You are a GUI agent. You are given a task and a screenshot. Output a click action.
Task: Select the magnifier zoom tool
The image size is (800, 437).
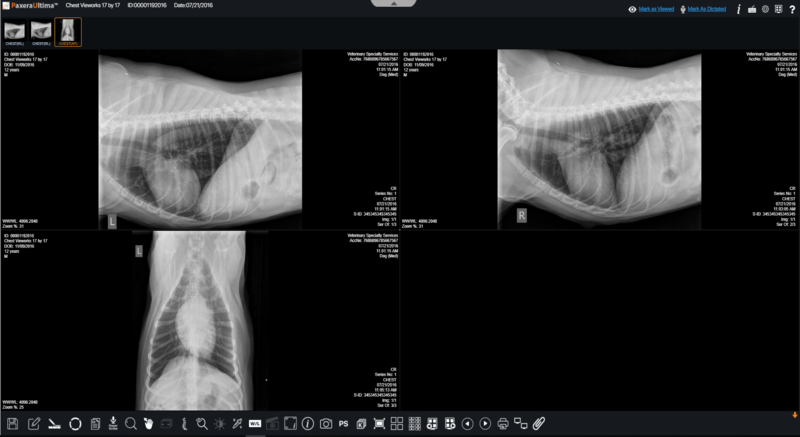click(x=130, y=424)
